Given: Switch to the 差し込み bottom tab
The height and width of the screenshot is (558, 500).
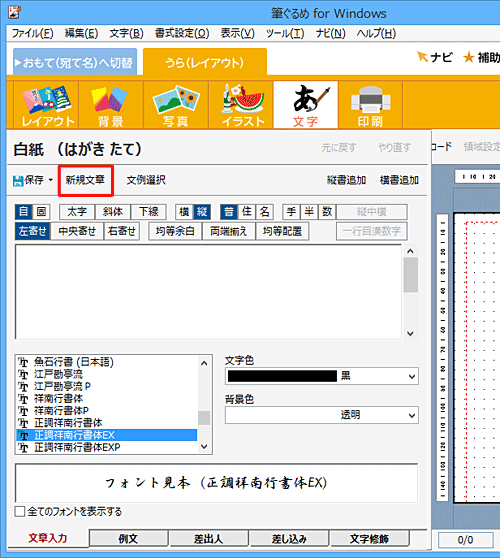Looking at the screenshot, I should pos(289,538).
